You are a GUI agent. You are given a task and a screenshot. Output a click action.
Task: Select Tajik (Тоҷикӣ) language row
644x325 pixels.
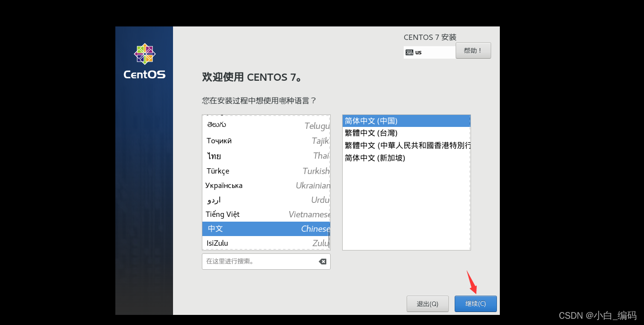point(266,141)
